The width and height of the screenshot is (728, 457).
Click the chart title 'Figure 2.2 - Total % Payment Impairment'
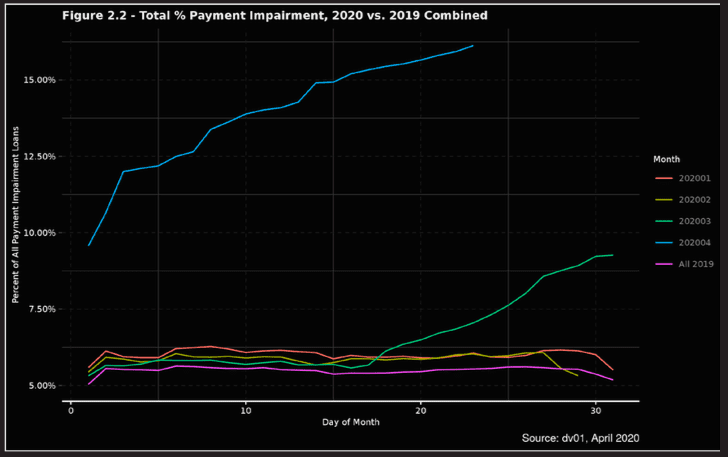coord(275,15)
